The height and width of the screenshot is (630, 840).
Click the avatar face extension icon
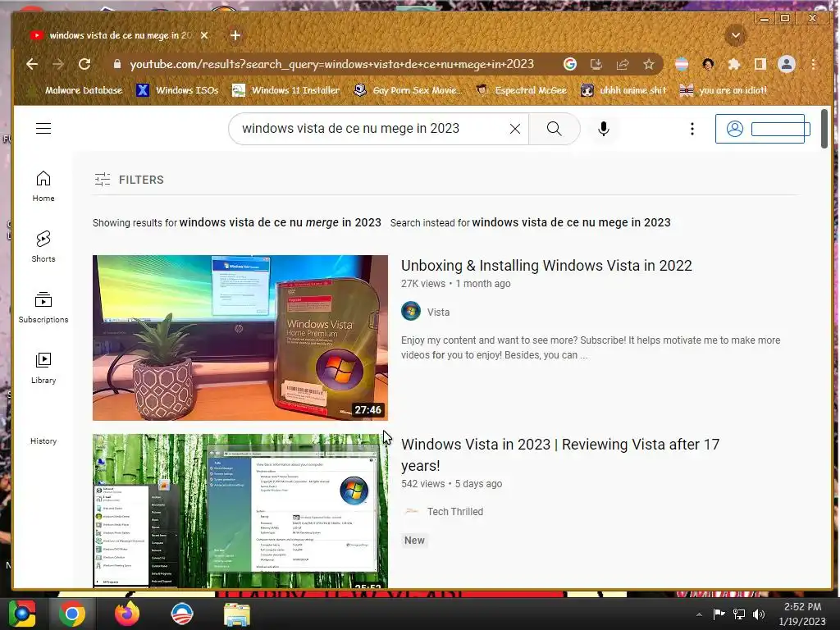(x=708, y=64)
